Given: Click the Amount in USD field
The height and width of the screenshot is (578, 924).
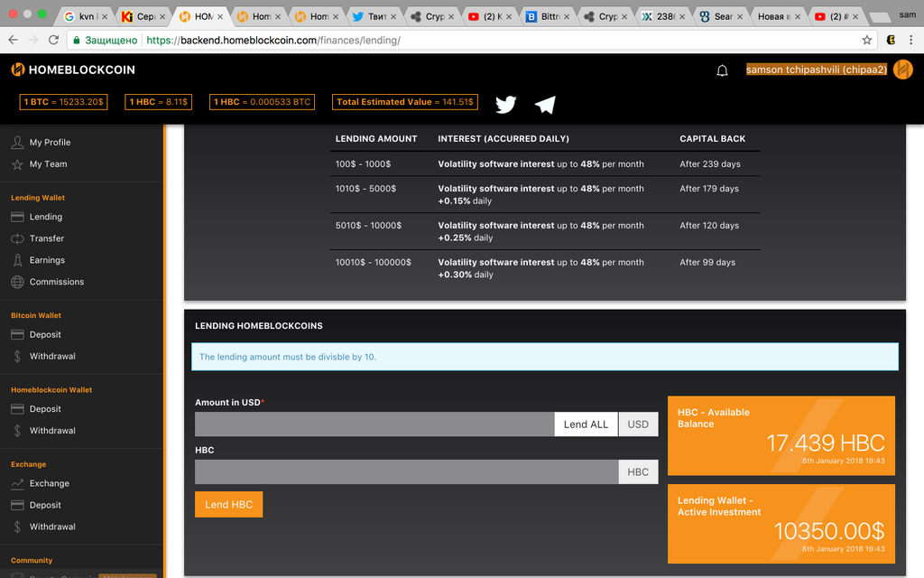Looking at the screenshot, I should point(374,424).
